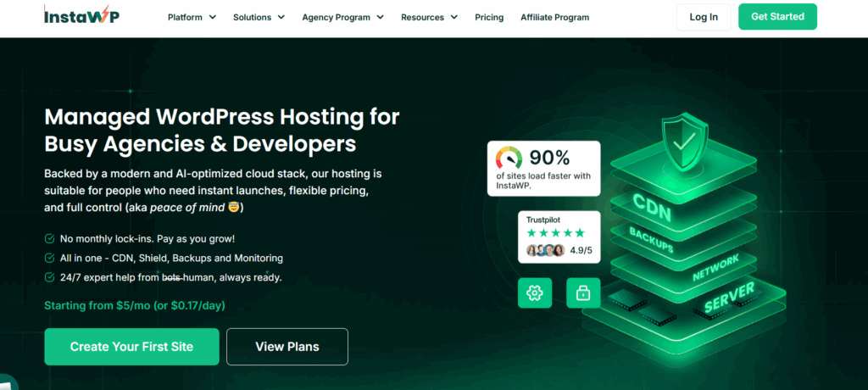Click the check icon beside All in one
Image resolution: width=868 pixels, height=390 pixels.
(49, 258)
